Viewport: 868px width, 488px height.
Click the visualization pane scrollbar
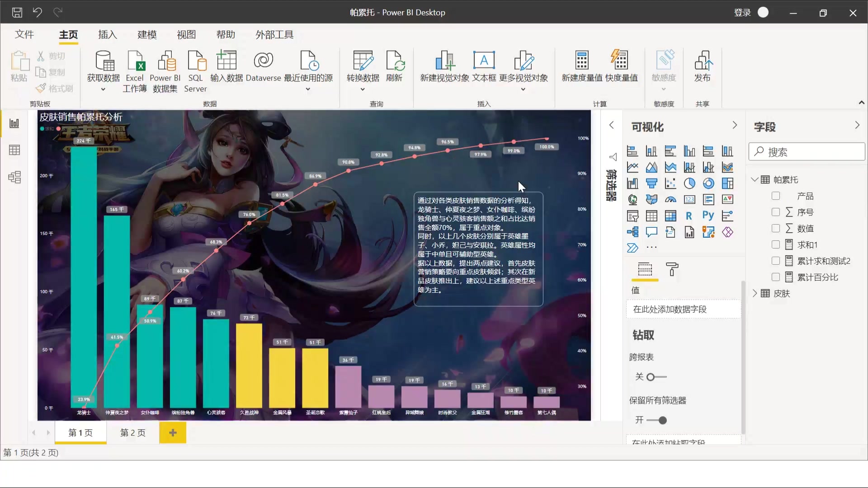click(x=743, y=357)
